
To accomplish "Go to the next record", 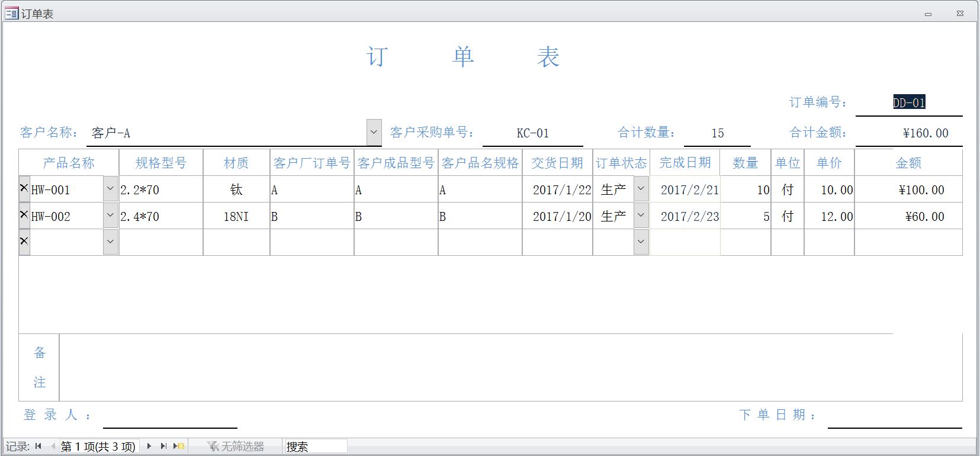I will point(149,447).
